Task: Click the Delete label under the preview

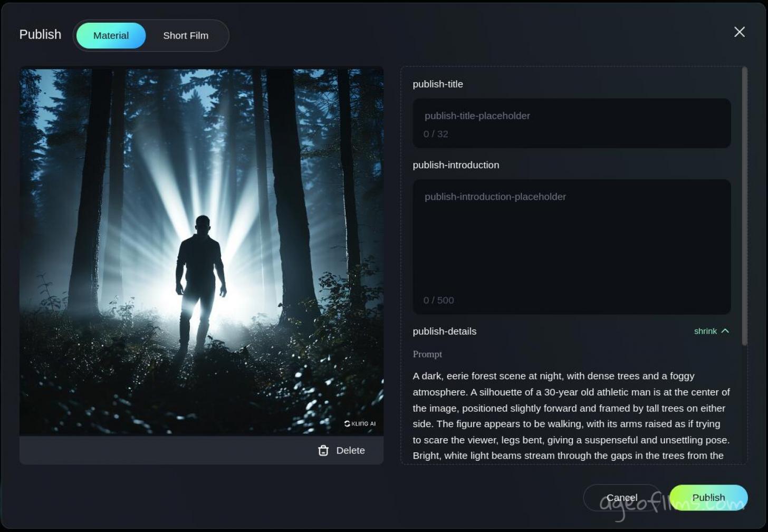Action: pyautogui.click(x=350, y=450)
